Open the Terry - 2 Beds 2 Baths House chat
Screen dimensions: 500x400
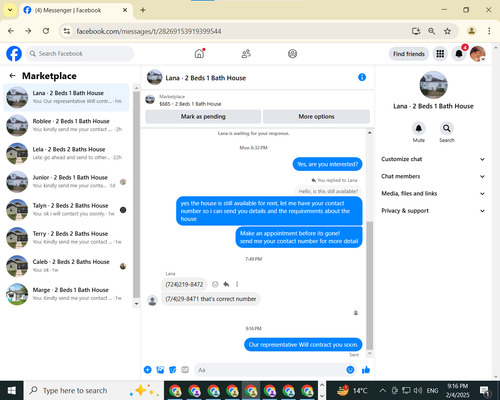coord(66,238)
